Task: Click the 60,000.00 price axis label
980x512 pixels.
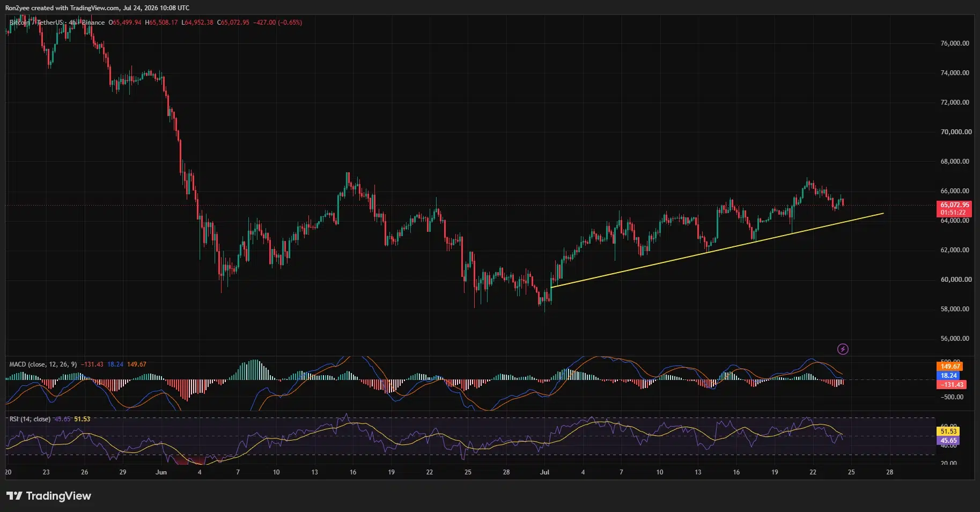Action: tap(956, 280)
